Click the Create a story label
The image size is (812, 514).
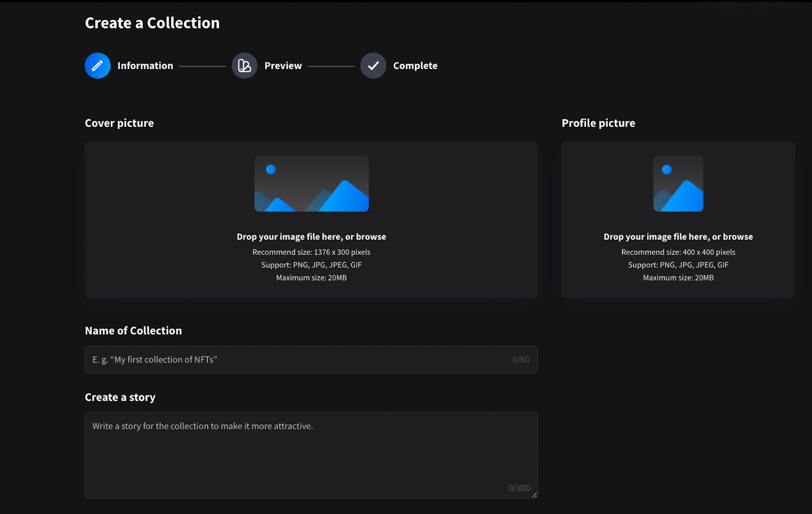click(120, 397)
